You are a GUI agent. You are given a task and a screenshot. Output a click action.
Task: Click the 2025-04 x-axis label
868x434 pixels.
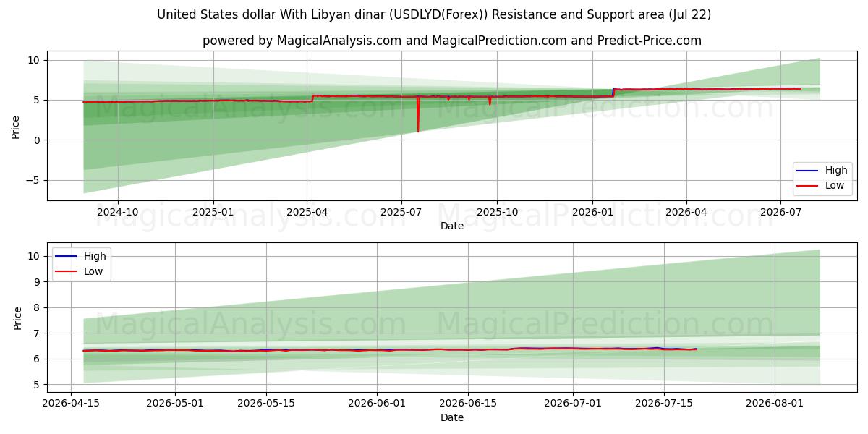click(307, 211)
